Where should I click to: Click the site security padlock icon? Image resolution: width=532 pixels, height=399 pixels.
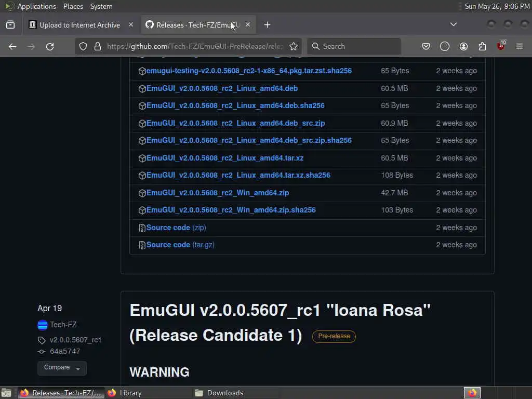click(x=98, y=46)
